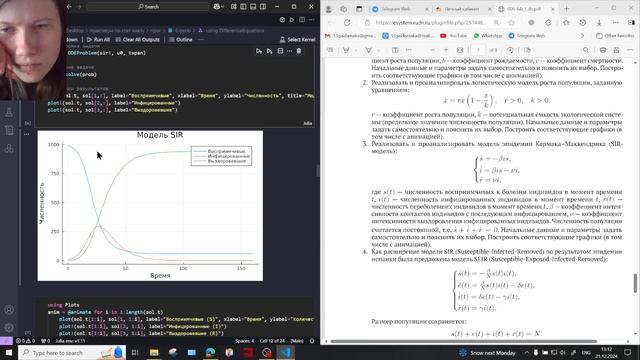Open Edge browsing History icon
Image resolution: width=640 pixels, height=360 pixels.
pos(582,23)
